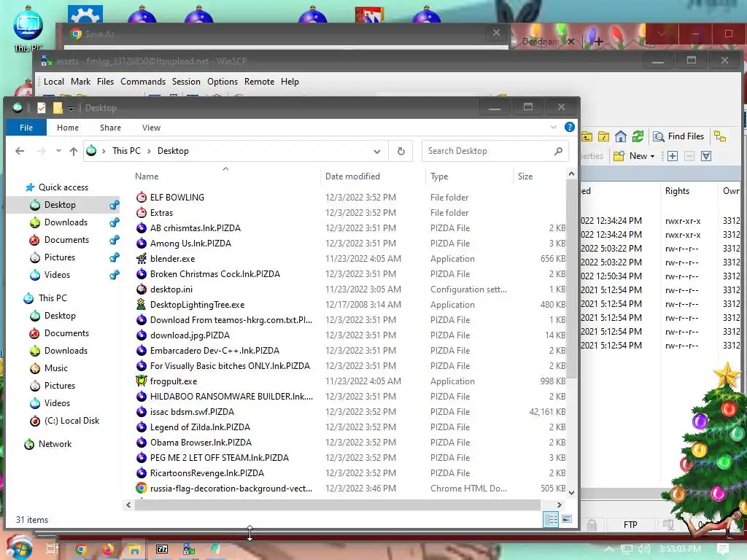Open 7-Zip from the taskbar
The image size is (747, 560).
click(x=162, y=550)
